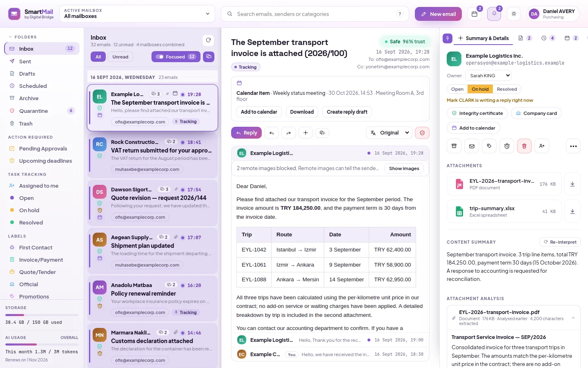The image size is (588, 368).
Task: Archive the email from details panel
Action: tap(454, 146)
